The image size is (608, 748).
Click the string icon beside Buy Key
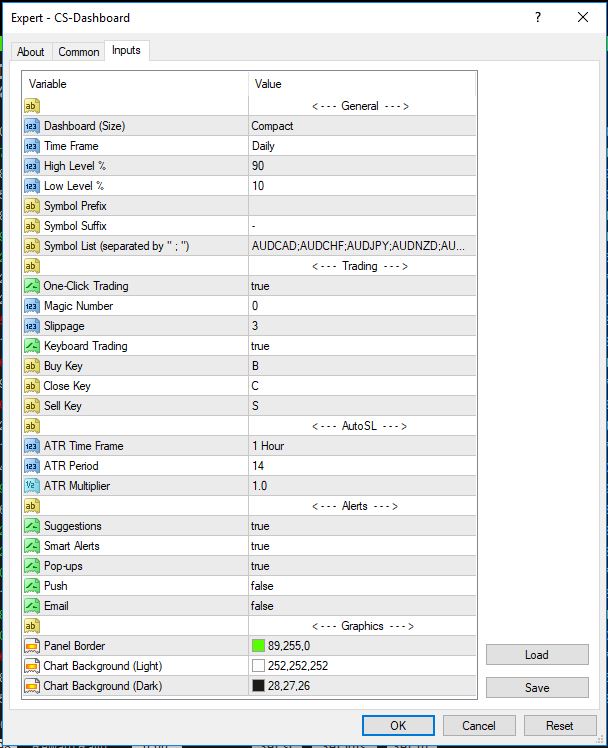point(31,366)
